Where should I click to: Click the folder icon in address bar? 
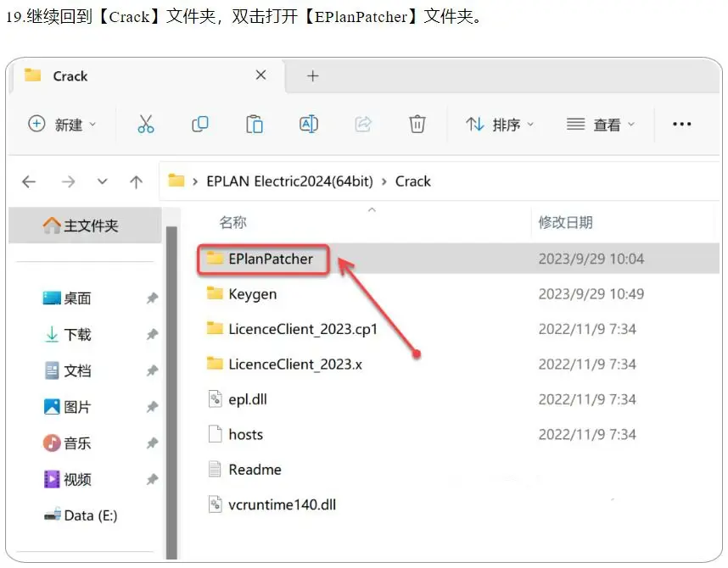click(176, 180)
